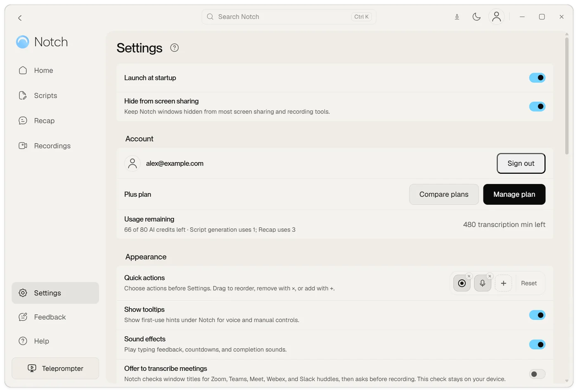Click the Notch logo icon
The width and height of the screenshot is (578, 392).
tap(22, 42)
